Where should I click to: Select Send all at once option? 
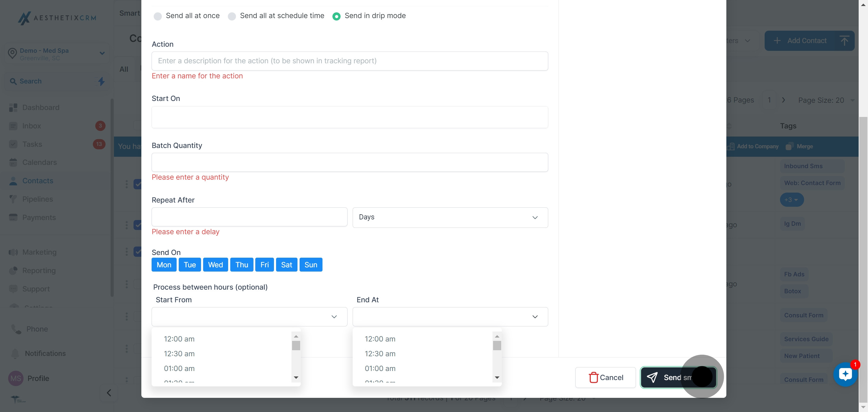pos(158,16)
